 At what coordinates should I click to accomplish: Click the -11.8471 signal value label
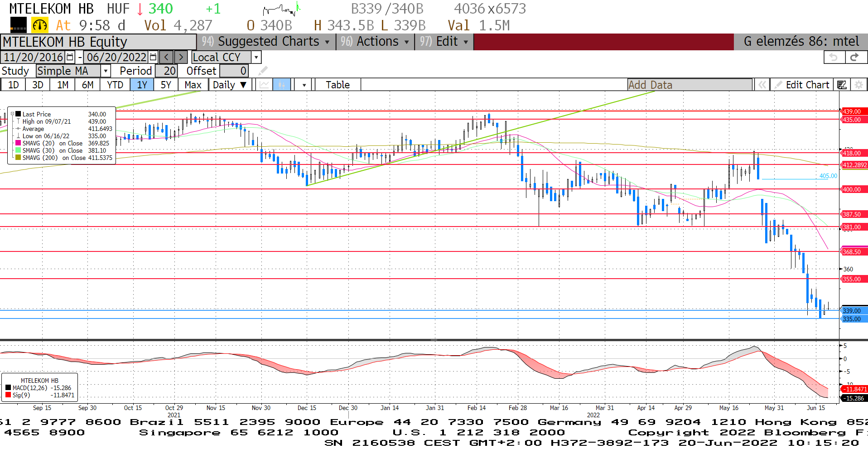[854, 389]
